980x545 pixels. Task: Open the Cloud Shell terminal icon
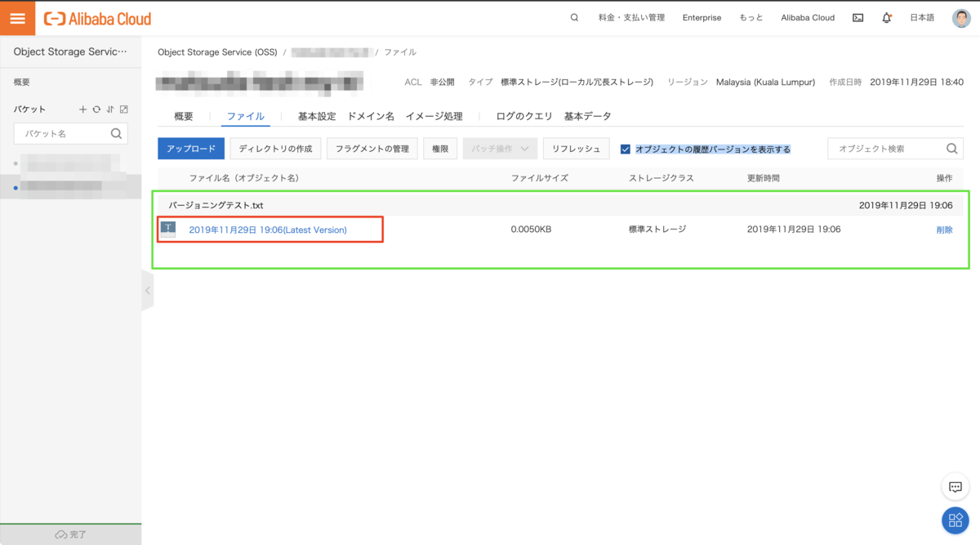pyautogui.click(x=857, y=17)
